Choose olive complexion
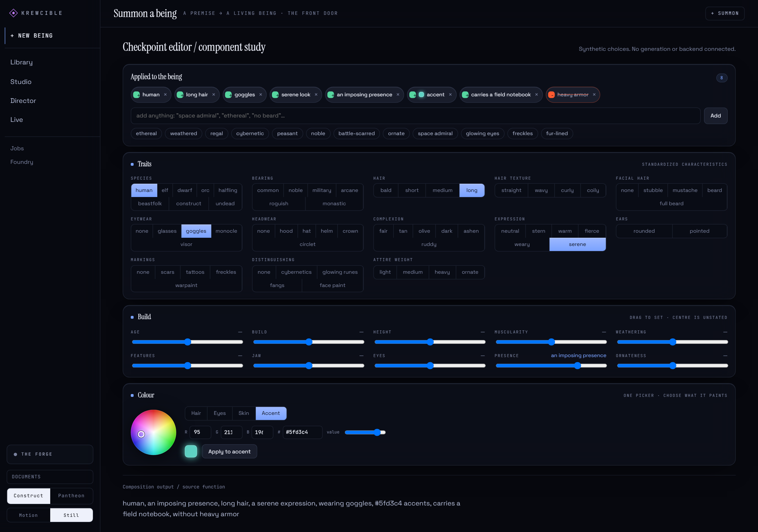The width and height of the screenshot is (758, 532). 424,231
